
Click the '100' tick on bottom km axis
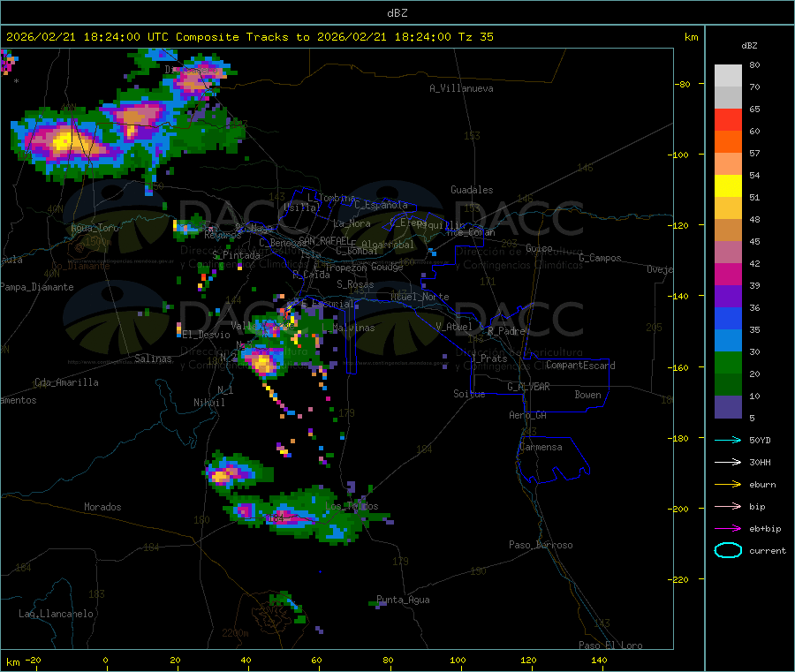(x=458, y=660)
